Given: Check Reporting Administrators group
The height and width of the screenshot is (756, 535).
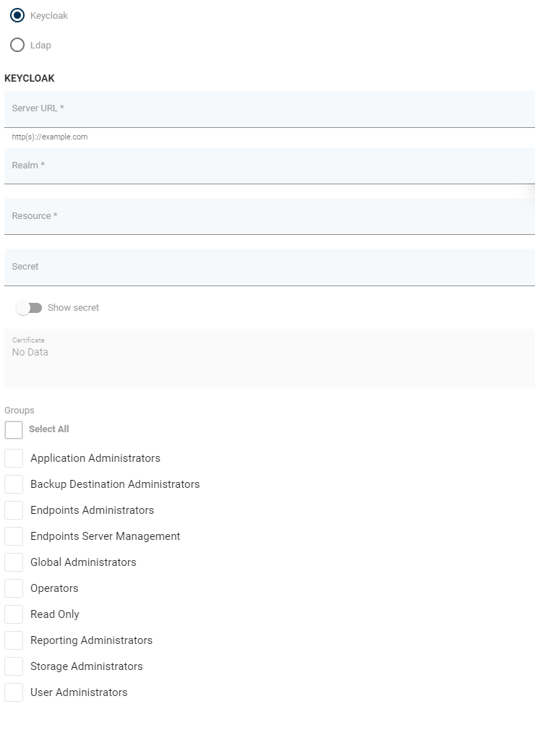Looking at the screenshot, I should coord(14,640).
